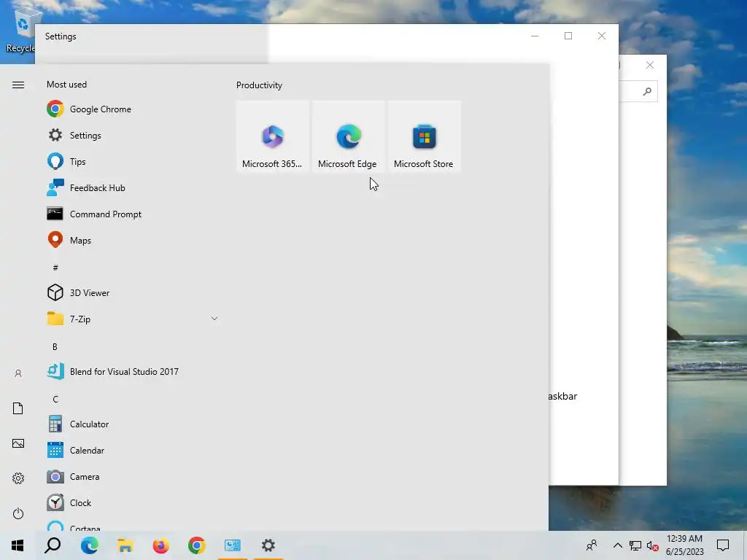Show hidden system tray icons

click(617, 545)
